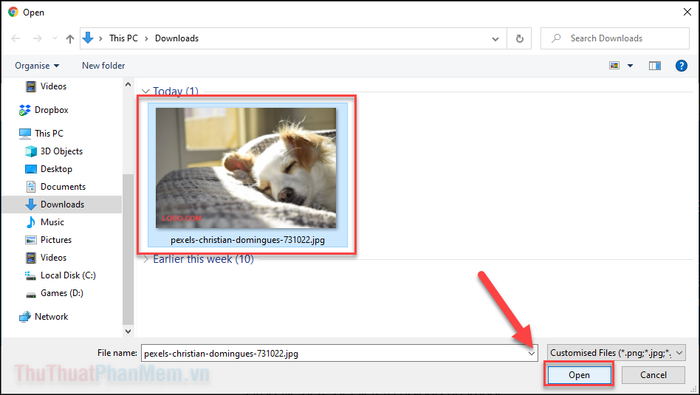Expand the Earlier this week (10) group

click(x=146, y=259)
